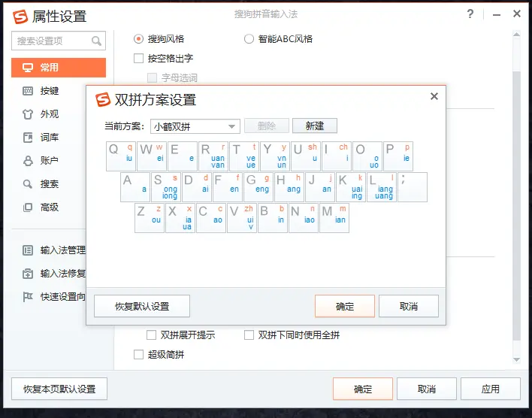
Task: Switch to the 按键 settings section
Action: click(x=49, y=91)
